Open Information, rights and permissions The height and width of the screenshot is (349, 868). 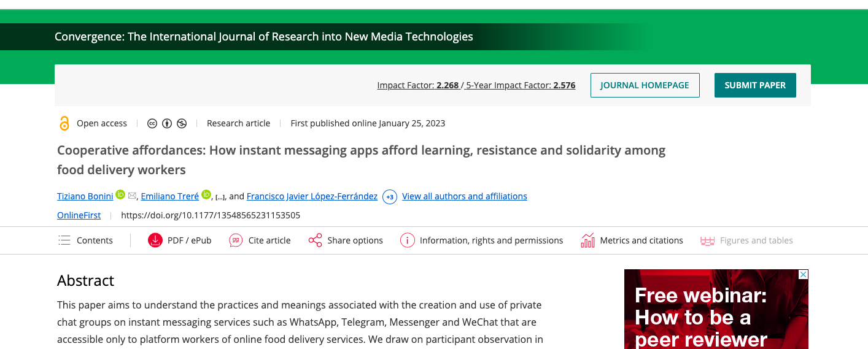(482, 240)
